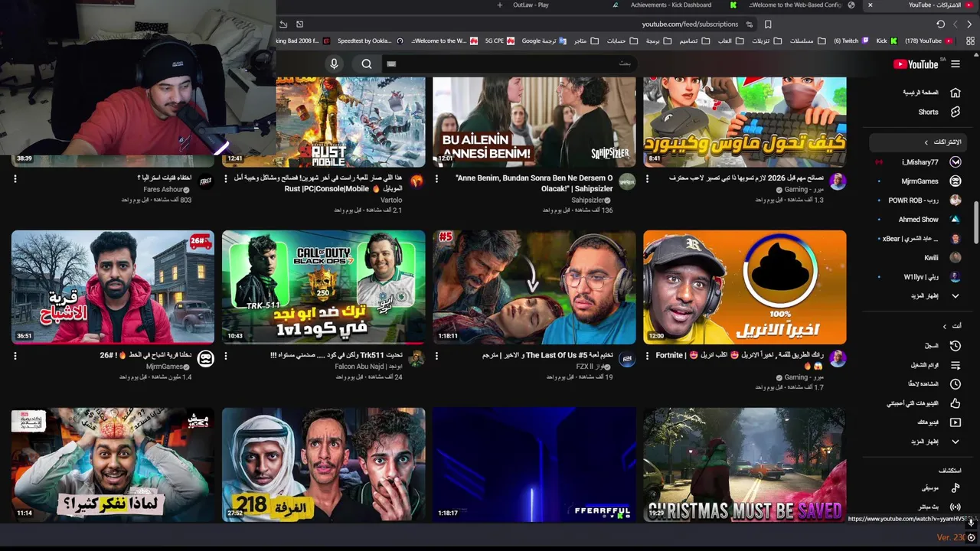Open options menu for Sahipsizler video
The image size is (980, 551).
coord(436,178)
